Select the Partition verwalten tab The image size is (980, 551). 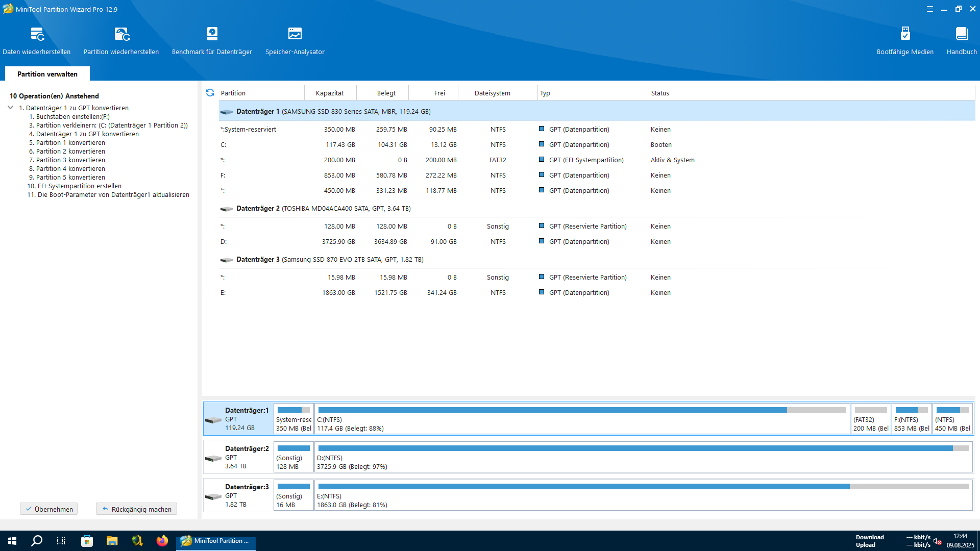pos(47,74)
